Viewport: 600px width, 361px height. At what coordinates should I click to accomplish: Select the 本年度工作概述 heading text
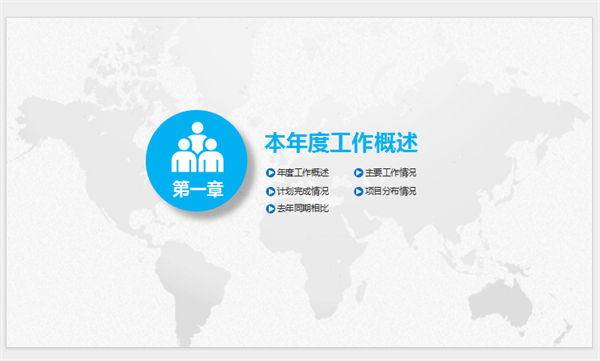coord(341,143)
